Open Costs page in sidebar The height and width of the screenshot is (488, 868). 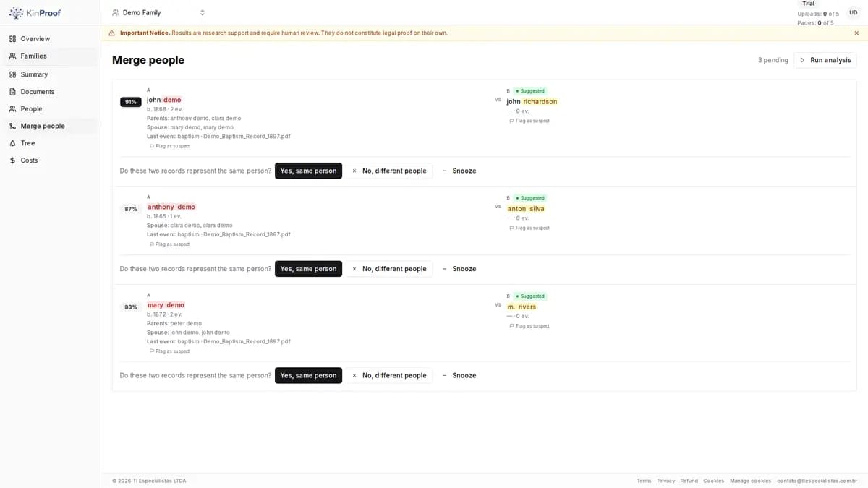point(50,160)
